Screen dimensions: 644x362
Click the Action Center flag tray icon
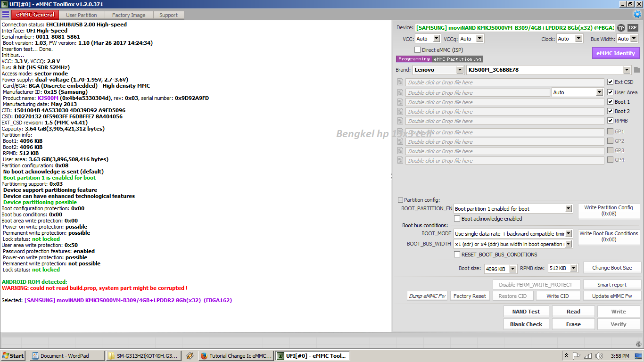577,356
